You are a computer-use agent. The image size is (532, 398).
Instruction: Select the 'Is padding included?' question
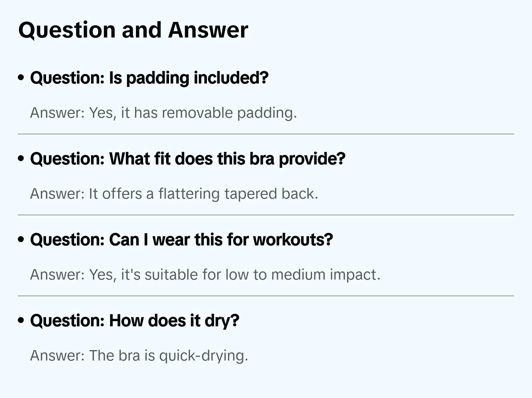coord(149,78)
